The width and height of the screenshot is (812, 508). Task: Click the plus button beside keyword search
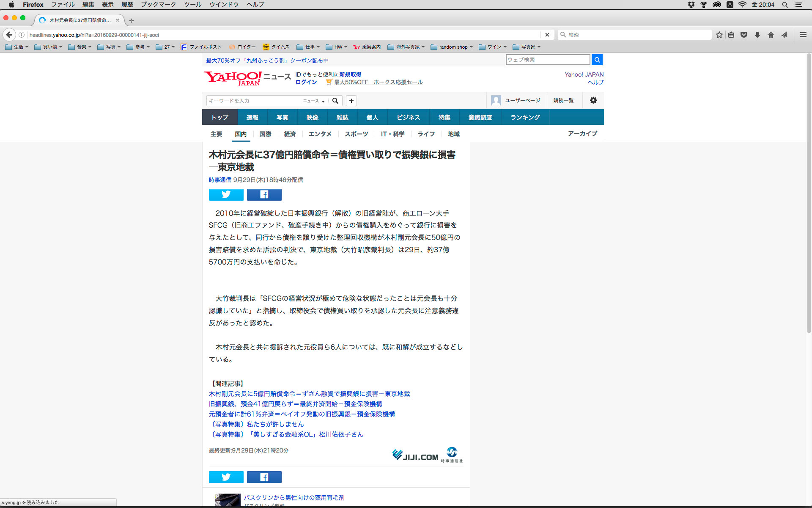tap(351, 101)
